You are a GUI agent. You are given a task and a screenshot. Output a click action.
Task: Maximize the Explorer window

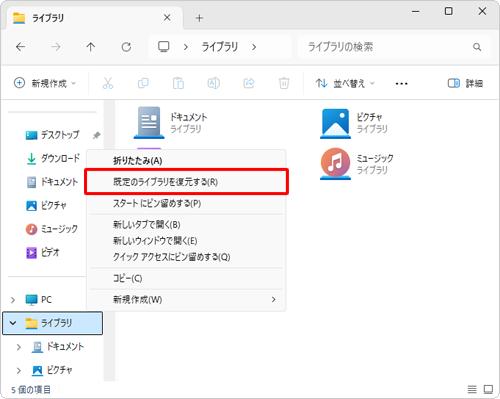pos(449,11)
